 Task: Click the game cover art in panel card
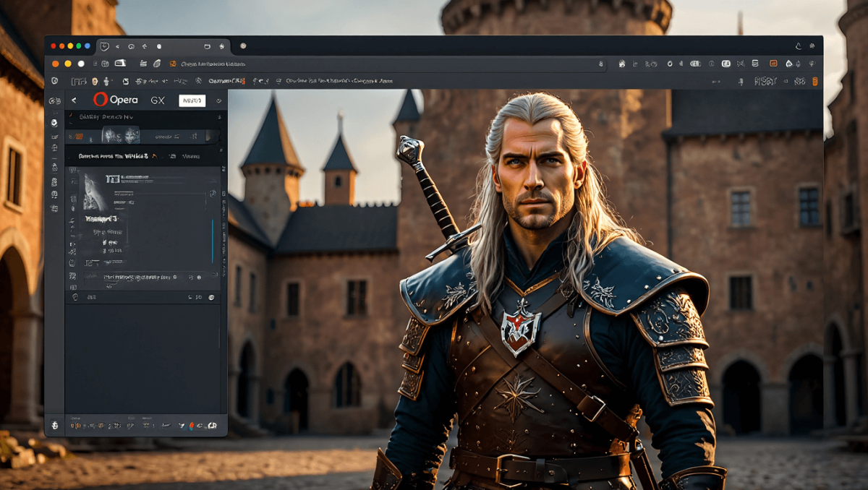[95, 192]
